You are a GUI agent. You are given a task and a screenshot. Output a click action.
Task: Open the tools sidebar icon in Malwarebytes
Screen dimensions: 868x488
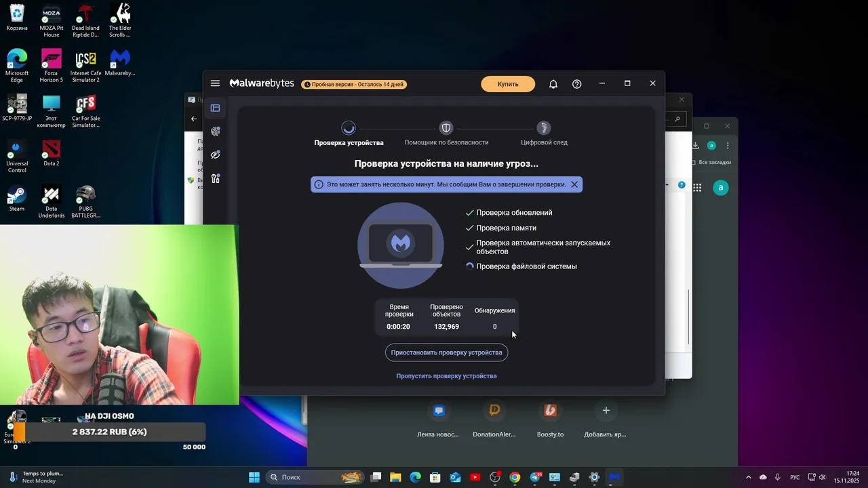215,179
